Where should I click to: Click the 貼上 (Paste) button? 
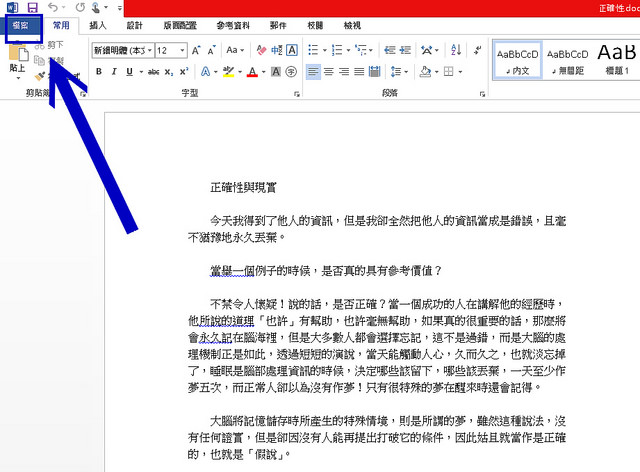17,62
